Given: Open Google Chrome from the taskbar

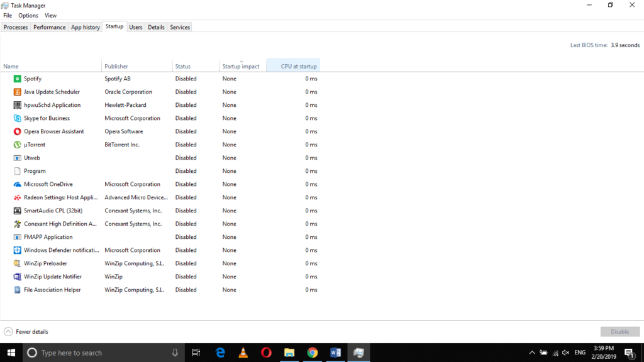Looking at the screenshot, I should [312, 353].
